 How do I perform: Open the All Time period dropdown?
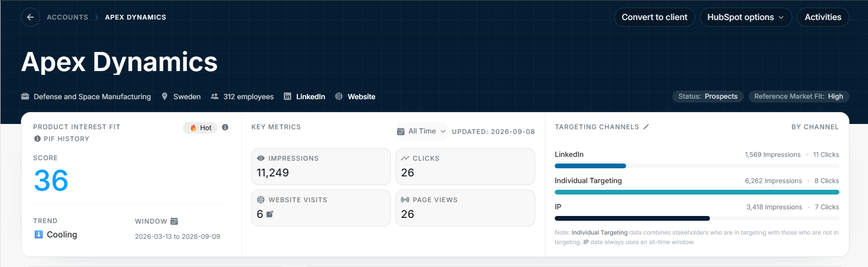422,131
